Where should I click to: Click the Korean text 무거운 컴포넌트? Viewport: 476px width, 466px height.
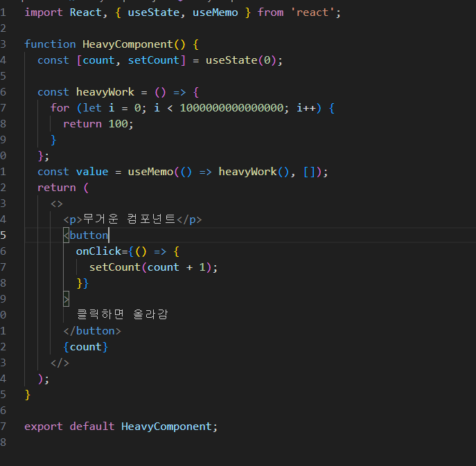129,219
